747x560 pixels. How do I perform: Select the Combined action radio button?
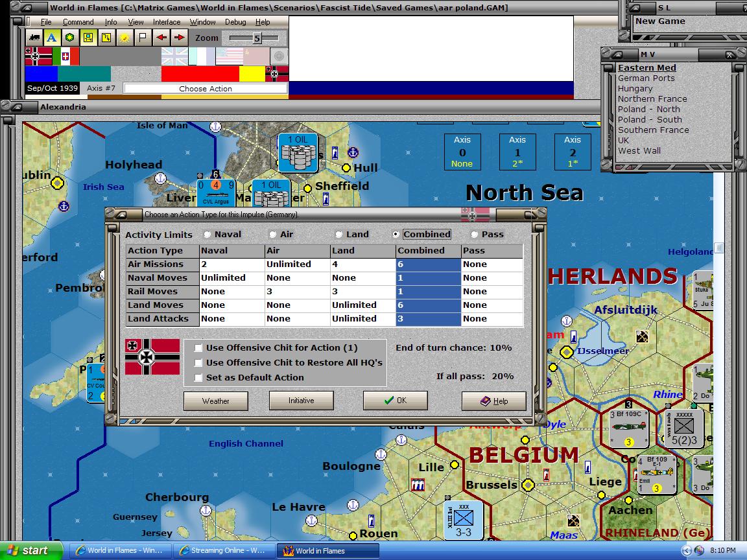[396, 234]
